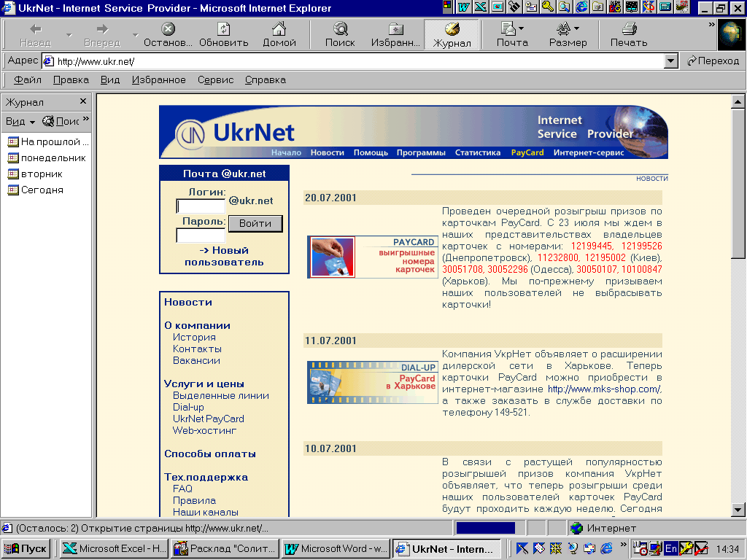Screen dimensions: 747x560
Task: Print the page with Печать
Action: 629,35
